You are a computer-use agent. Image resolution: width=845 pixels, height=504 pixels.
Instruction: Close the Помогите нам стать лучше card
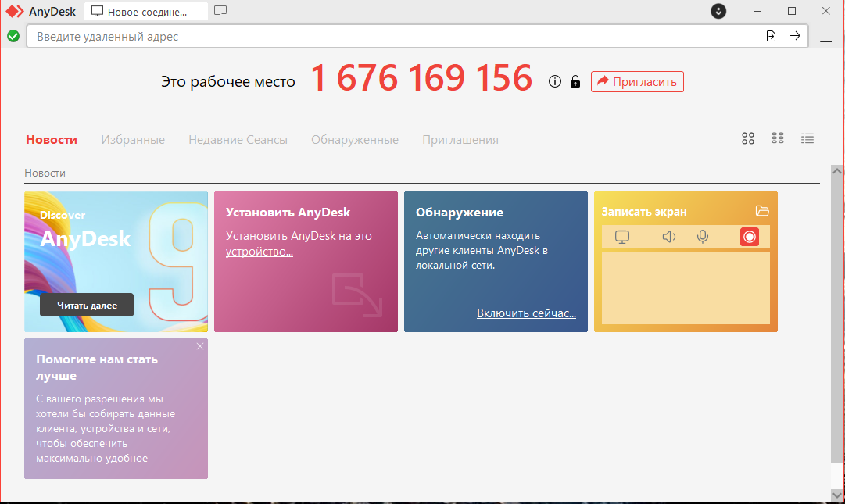[x=200, y=346]
